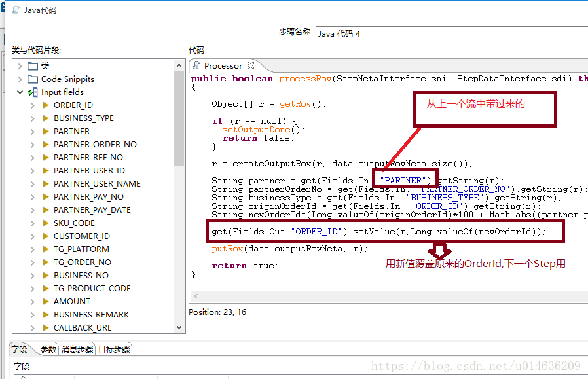Expand the BUSINESS_TYPE field node
Viewport: 588px width, 379px height.
pos(33,118)
